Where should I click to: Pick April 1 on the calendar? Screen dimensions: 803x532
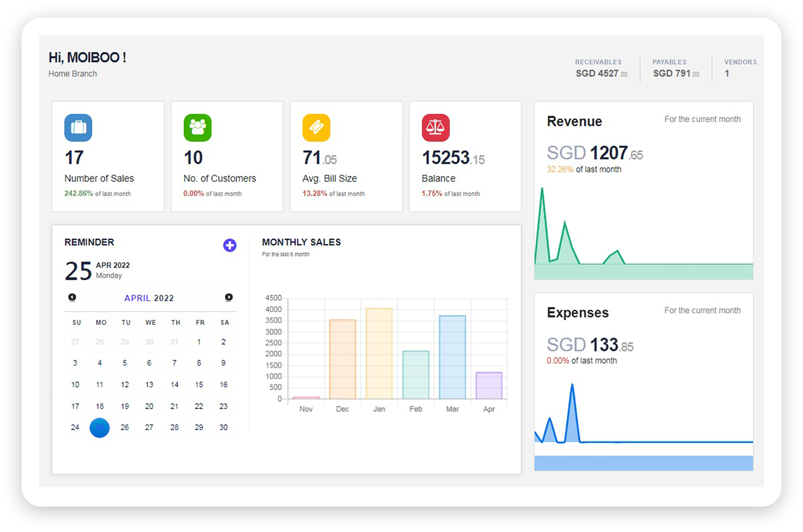pos(199,342)
